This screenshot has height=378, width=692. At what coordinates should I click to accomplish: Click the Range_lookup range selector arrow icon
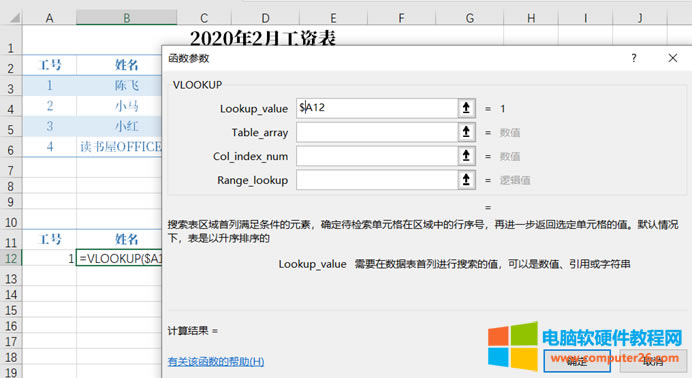coord(466,180)
